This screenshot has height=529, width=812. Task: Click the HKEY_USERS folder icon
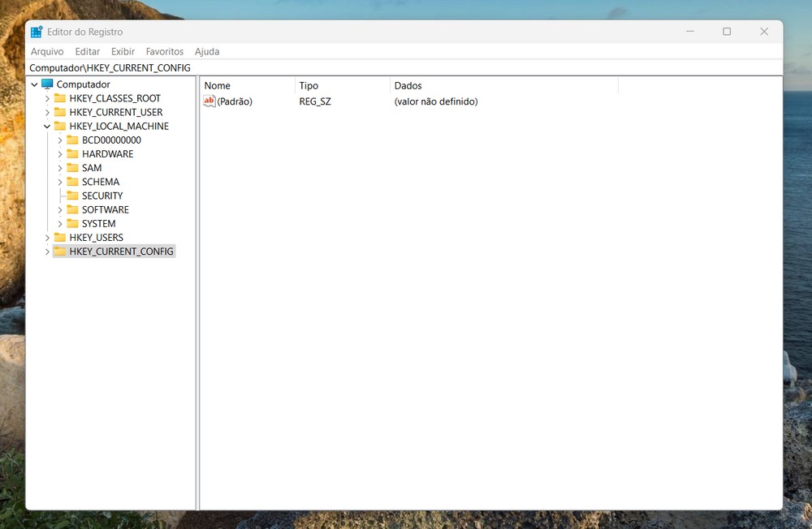tap(60, 238)
